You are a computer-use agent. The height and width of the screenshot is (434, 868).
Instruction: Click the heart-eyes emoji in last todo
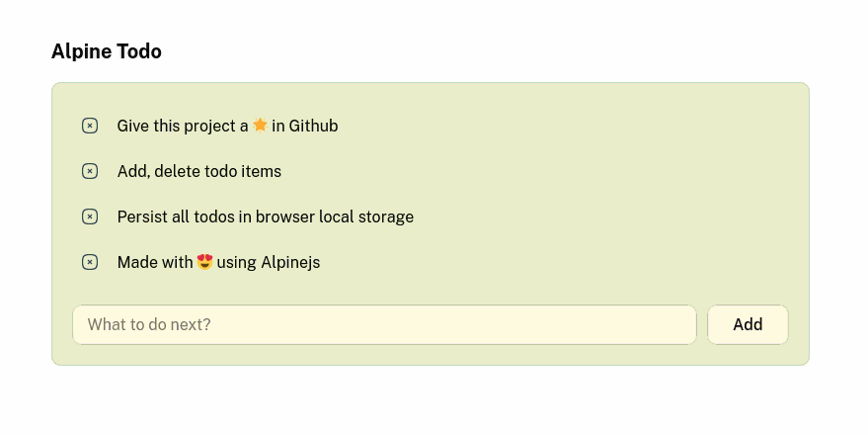pyautogui.click(x=204, y=262)
